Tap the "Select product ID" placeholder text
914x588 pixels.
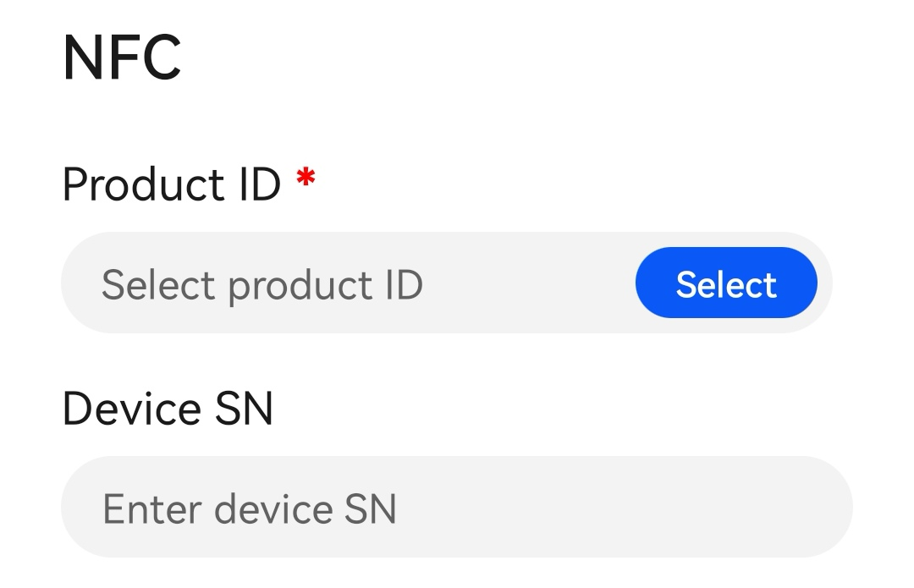[262, 286]
